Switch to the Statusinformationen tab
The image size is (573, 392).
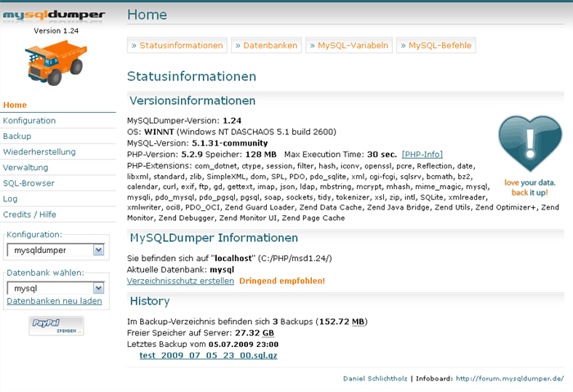pyautogui.click(x=178, y=45)
